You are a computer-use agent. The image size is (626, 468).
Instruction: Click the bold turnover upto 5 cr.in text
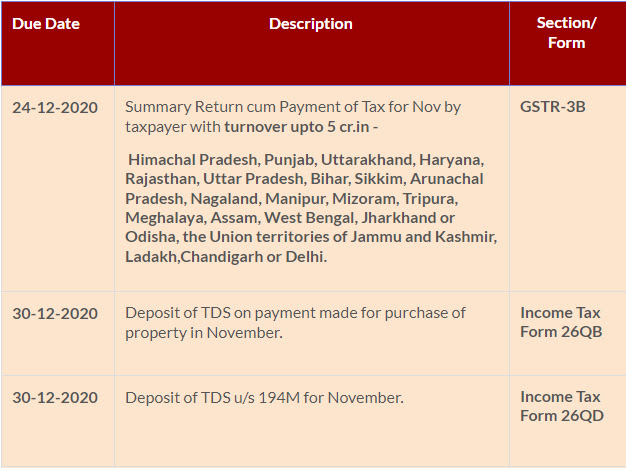301,127
